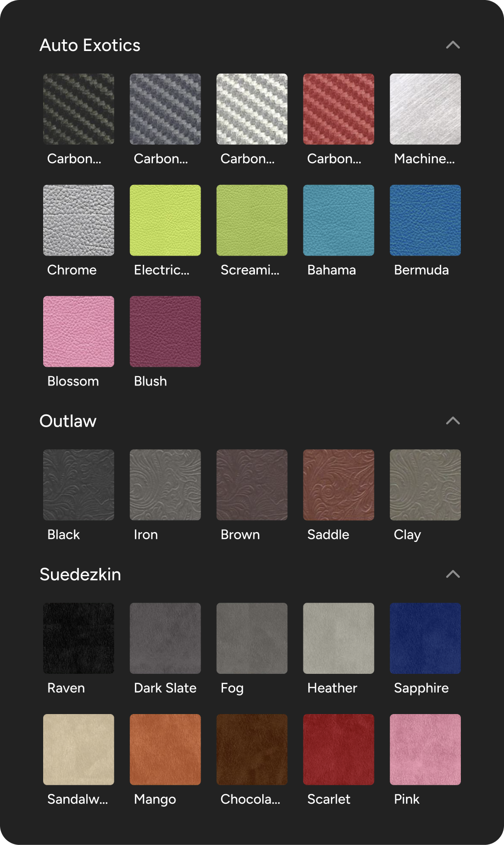Select the Scarlet red suede swatch
This screenshot has width=504, height=845.
[x=338, y=749]
